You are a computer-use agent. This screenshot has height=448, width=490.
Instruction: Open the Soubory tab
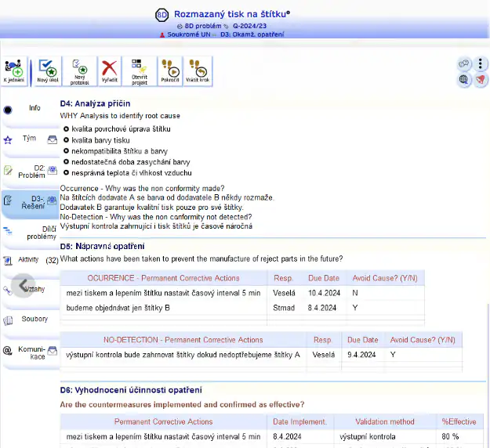[x=34, y=320]
